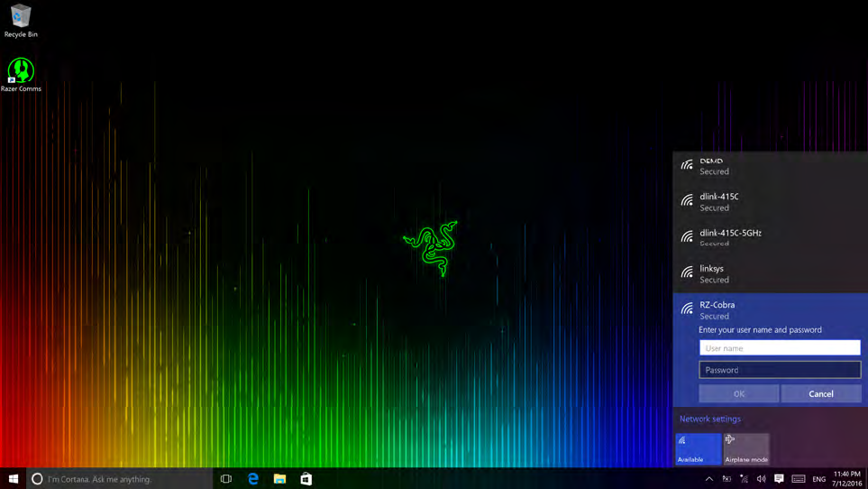This screenshot has height=489, width=868.
Task: Click the Cortana Ask me anything search box
Action: pos(119,478)
